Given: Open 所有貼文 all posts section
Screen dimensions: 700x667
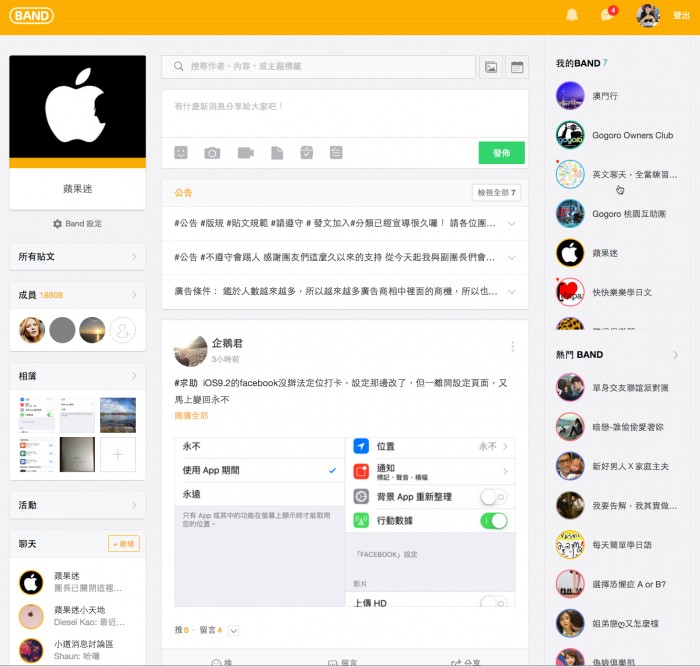Looking at the screenshot, I should 78,257.
